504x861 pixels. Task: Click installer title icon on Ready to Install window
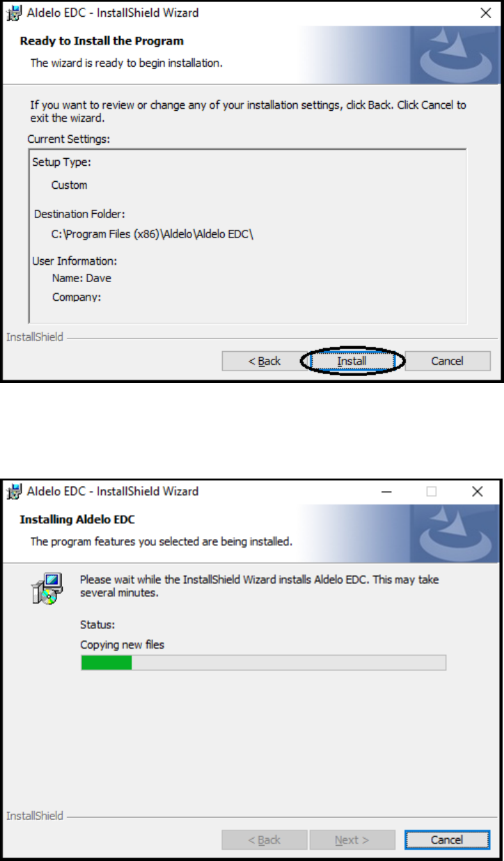coord(14,13)
